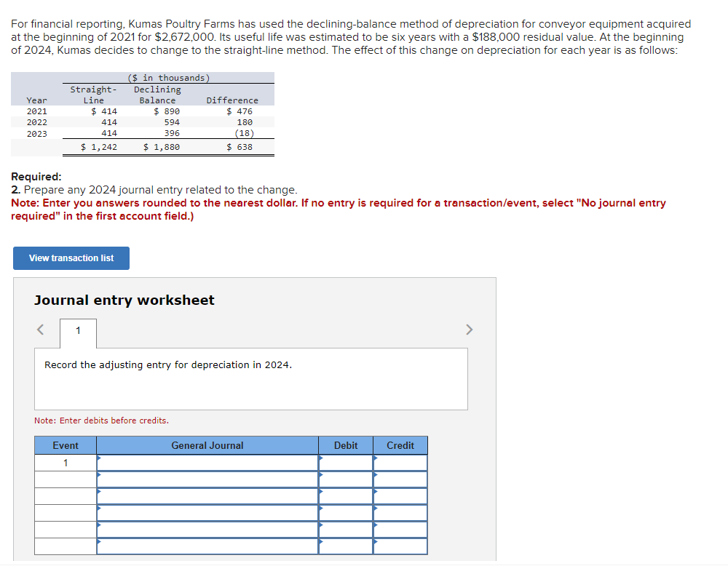Click the total difference $ 638

pos(240,147)
